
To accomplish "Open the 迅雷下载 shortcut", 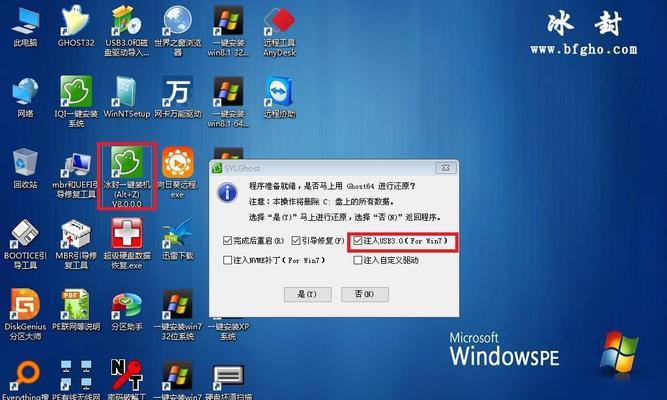I will (x=178, y=239).
